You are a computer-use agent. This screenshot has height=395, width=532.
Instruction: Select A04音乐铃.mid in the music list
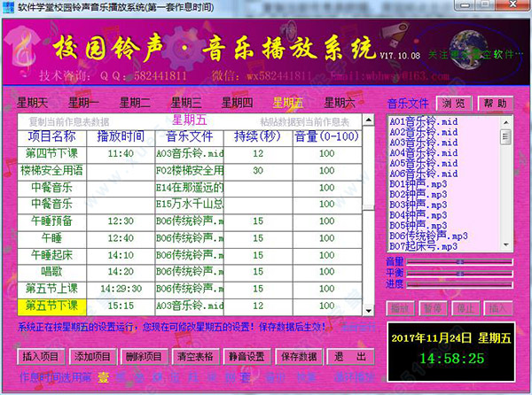[x=424, y=153]
